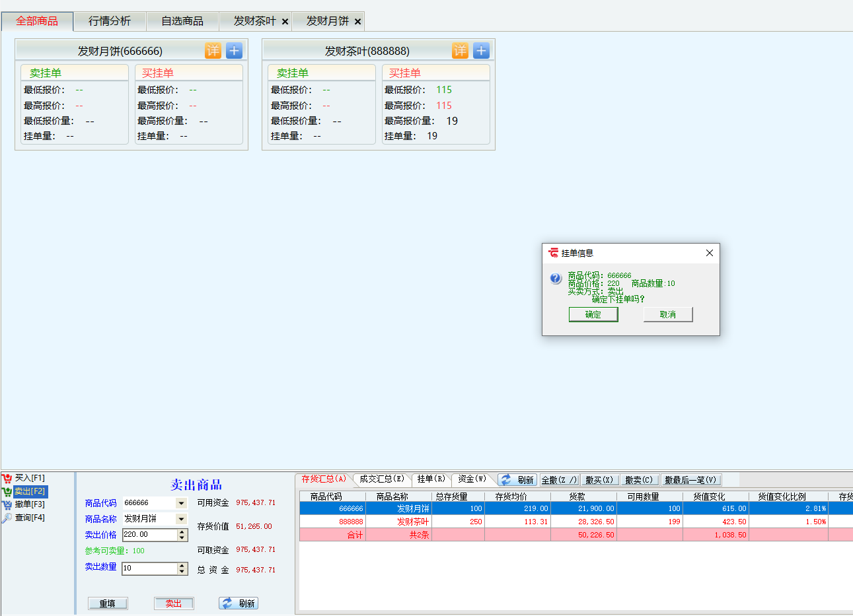This screenshot has height=616, width=853.
Task: Click the 卖出价格 spinner arrows
Action: coord(182,535)
